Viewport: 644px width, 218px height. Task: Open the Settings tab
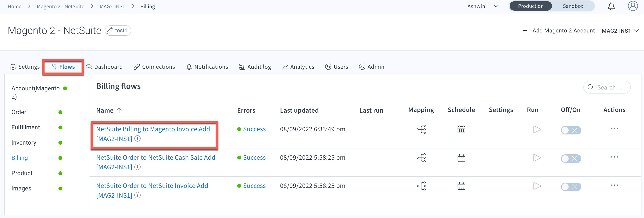pyautogui.click(x=25, y=67)
